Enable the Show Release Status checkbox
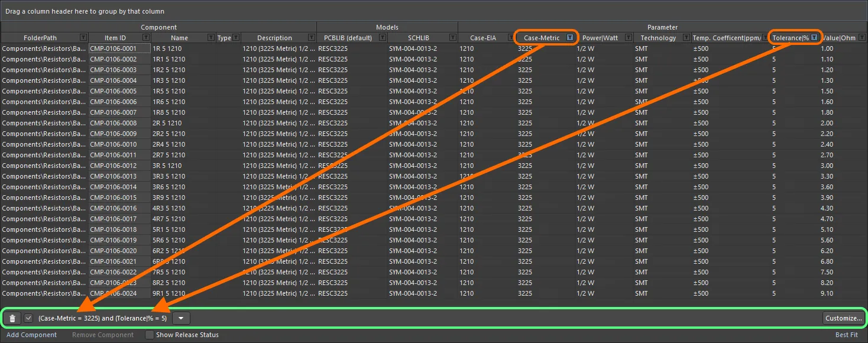The height and width of the screenshot is (343, 868). coord(149,335)
